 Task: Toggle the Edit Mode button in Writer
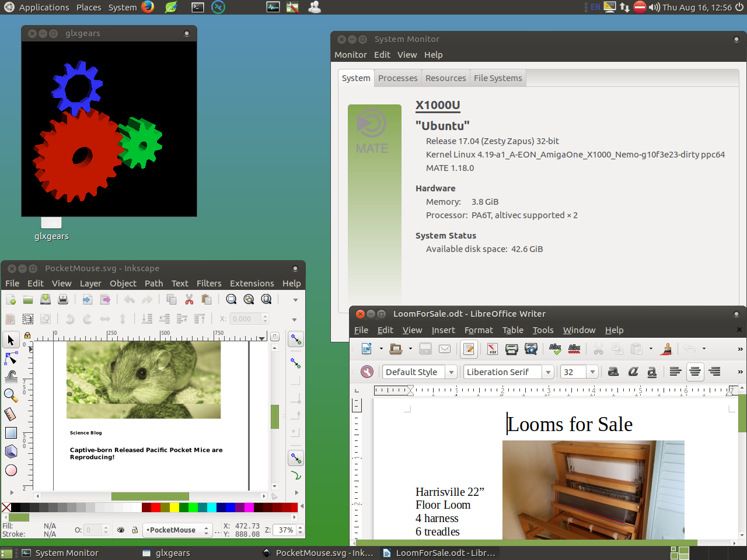coord(468,349)
